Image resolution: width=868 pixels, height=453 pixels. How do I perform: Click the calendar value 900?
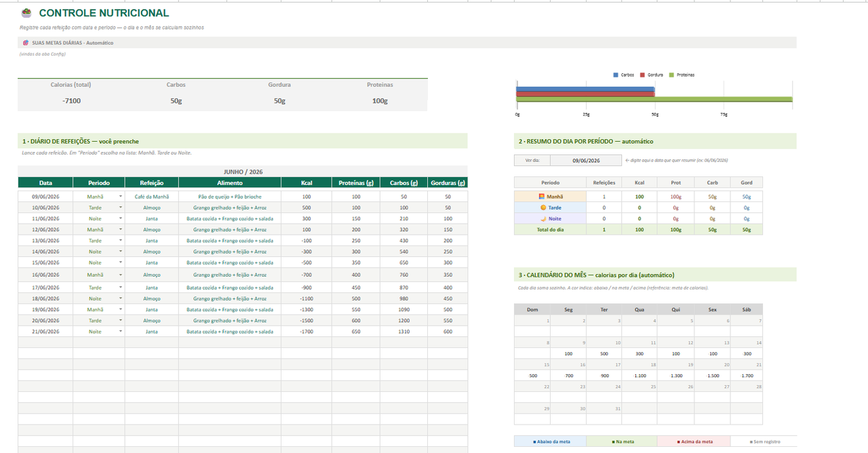(x=604, y=375)
